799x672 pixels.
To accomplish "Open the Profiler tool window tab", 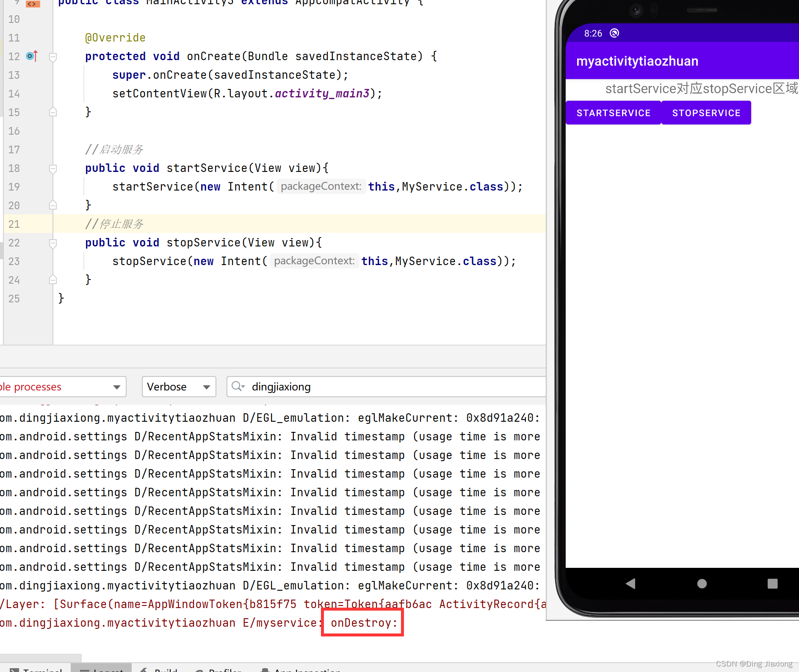I will coord(218,669).
